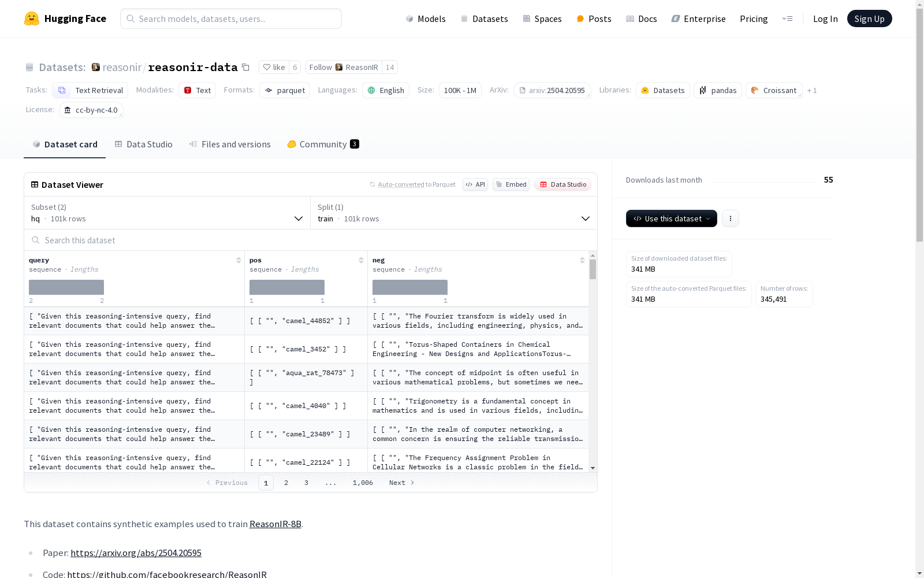Open Enterprise in the top navigation
The height and width of the screenshot is (578, 924).
point(698,18)
